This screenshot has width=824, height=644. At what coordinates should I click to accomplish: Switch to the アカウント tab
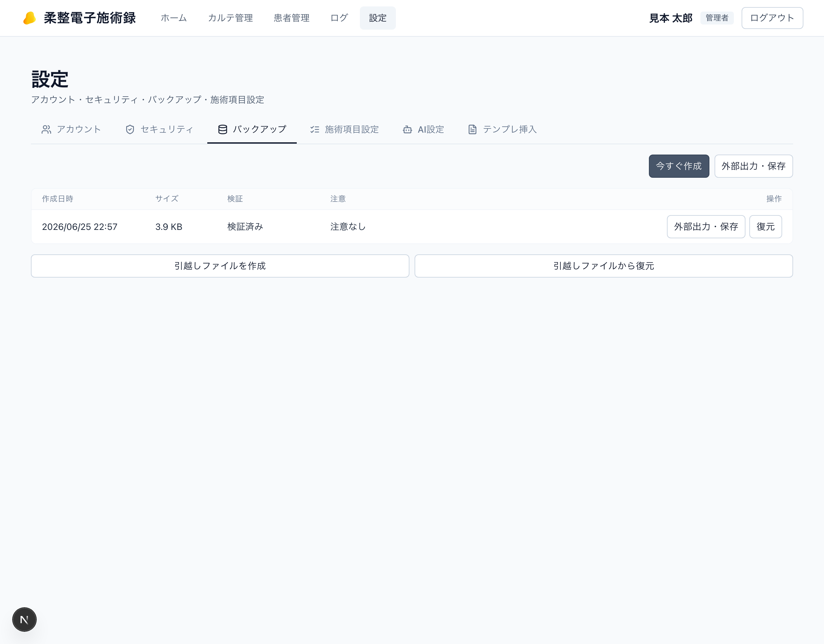pyautogui.click(x=71, y=129)
